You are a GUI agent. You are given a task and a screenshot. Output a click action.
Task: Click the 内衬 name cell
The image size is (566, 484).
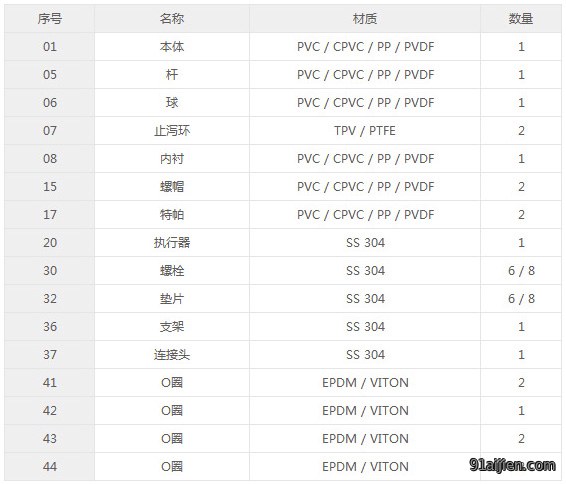(x=172, y=159)
